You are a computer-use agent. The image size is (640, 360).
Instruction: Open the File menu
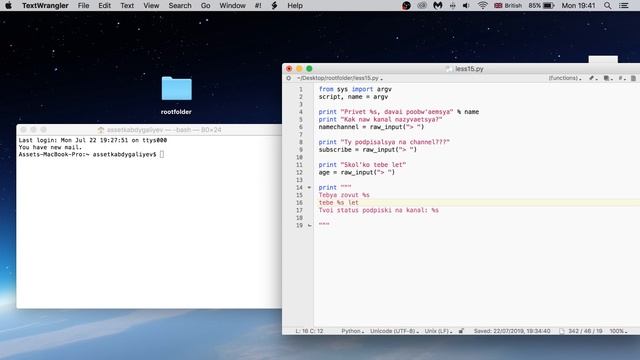pyautogui.click(x=83, y=5)
